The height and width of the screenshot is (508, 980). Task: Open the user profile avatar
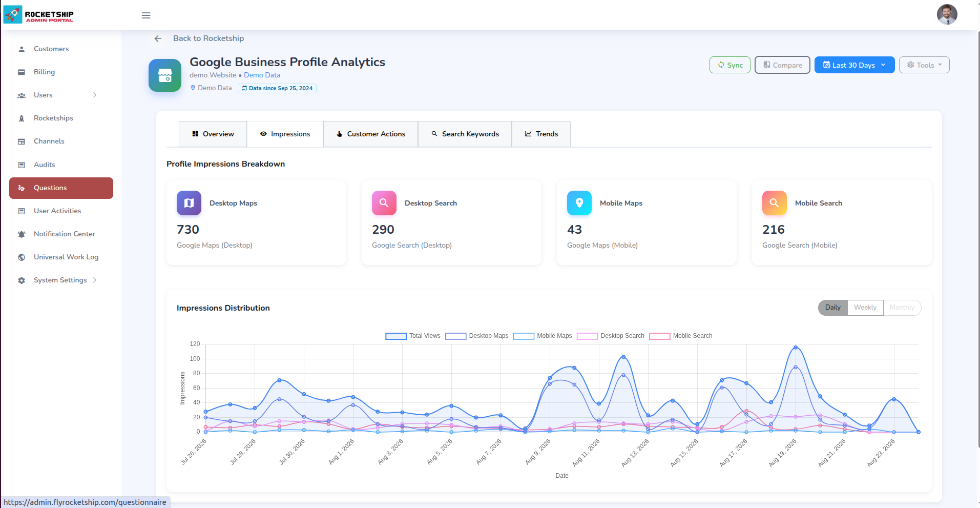click(x=947, y=14)
